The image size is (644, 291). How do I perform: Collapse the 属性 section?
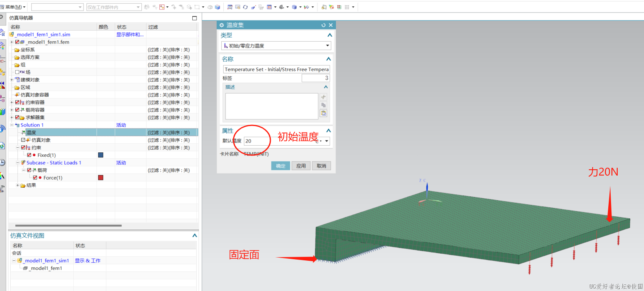(x=329, y=130)
